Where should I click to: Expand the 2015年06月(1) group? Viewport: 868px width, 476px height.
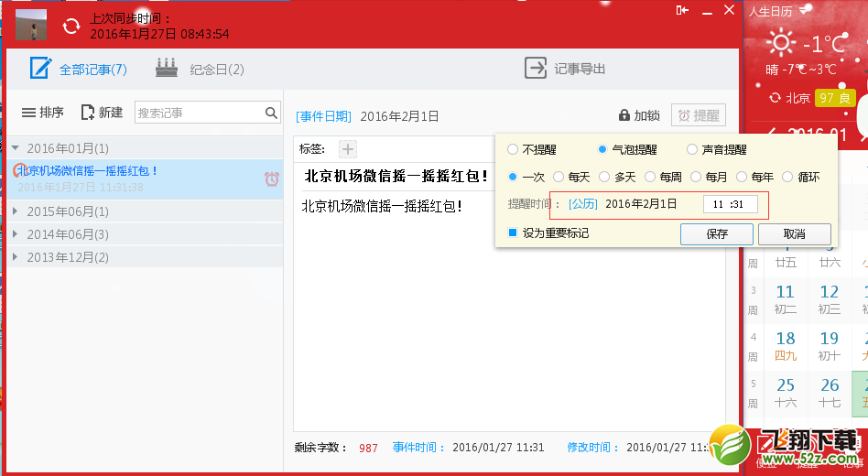coord(145,211)
